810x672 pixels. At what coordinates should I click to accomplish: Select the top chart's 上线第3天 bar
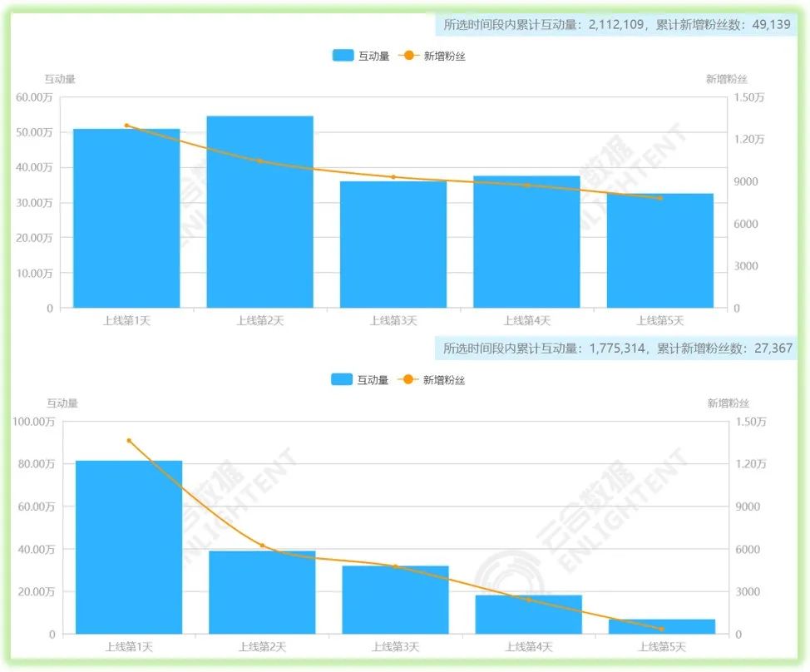[393, 245]
